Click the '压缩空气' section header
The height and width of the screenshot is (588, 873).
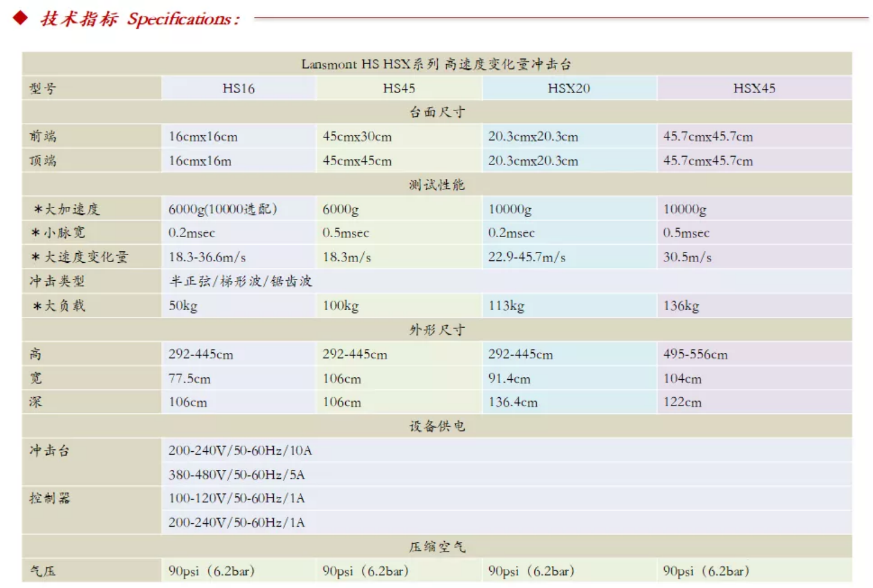(x=437, y=547)
